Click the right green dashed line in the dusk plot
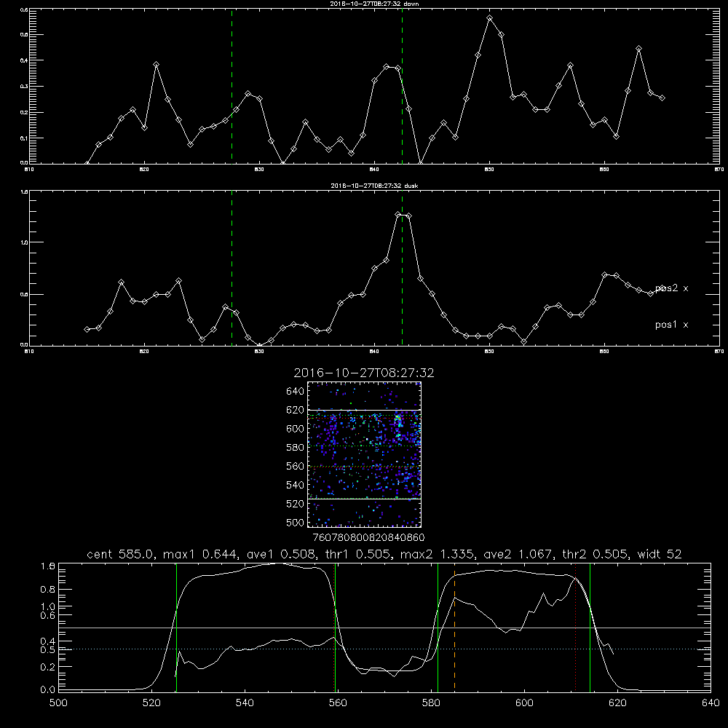 click(x=402, y=268)
